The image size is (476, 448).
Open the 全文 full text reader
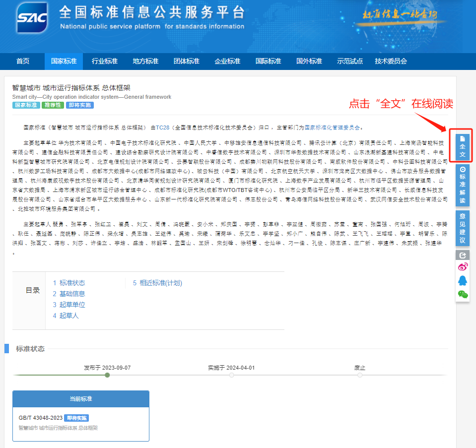click(x=462, y=146)
